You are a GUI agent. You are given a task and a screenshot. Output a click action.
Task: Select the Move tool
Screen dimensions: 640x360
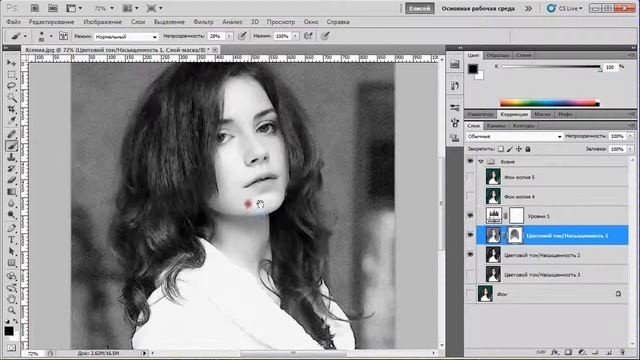[11, 63]
